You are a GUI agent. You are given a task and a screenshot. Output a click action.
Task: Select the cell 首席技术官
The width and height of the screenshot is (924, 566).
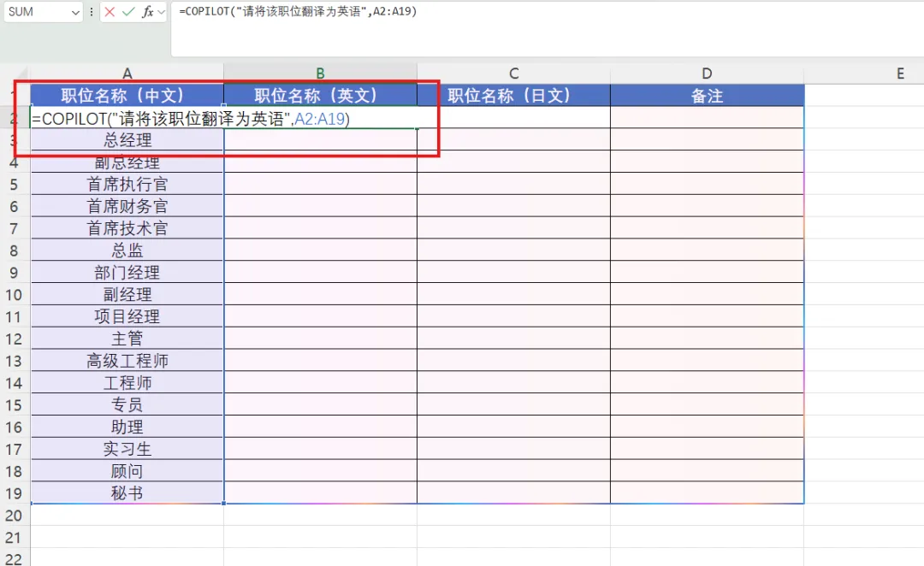click(127, 228)
